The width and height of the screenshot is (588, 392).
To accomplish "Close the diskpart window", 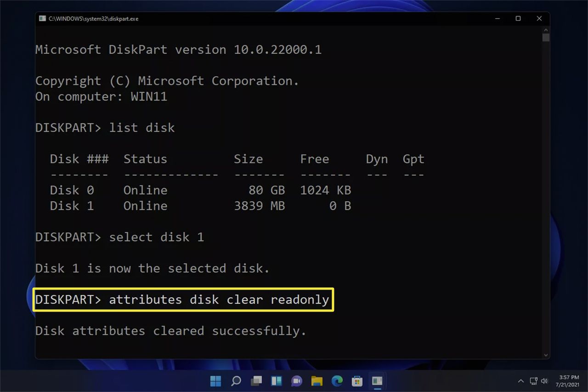I will pyautogui.click(x=539, y=18).
